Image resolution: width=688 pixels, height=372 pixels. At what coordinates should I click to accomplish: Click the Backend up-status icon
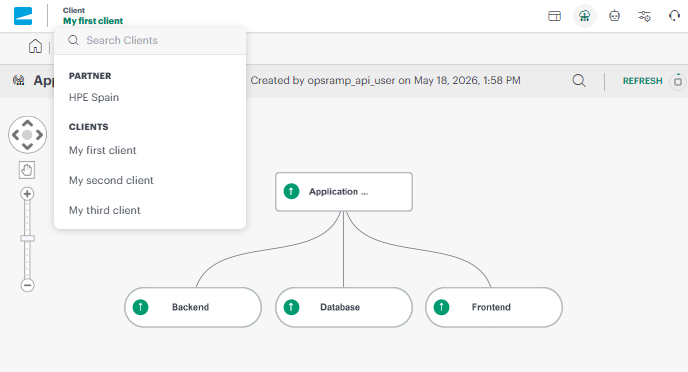[140, 307]
